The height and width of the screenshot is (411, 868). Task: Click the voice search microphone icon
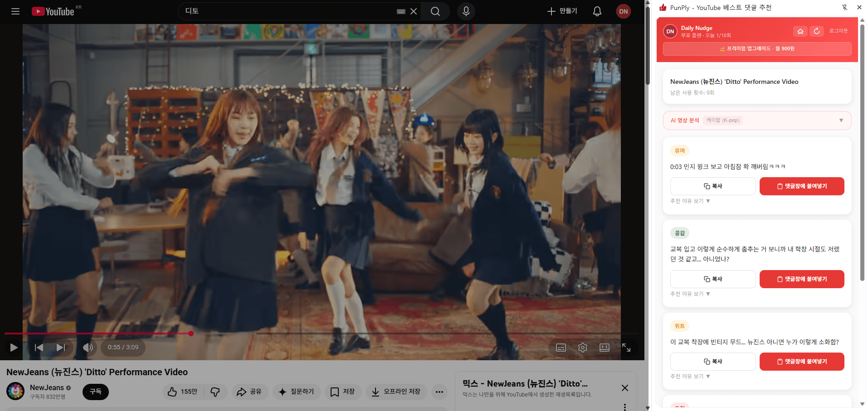coord(466,11)
